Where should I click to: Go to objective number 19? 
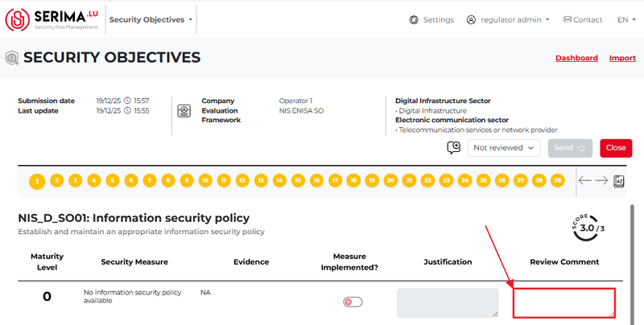tap(372, 180)
